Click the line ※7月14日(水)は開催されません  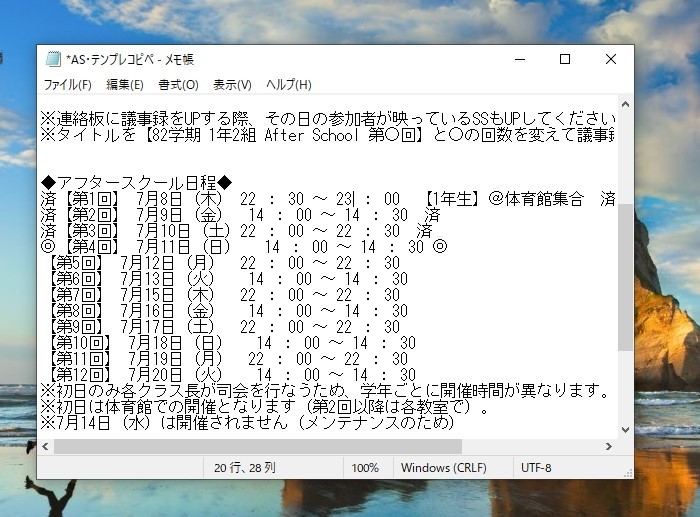point(248,423)
